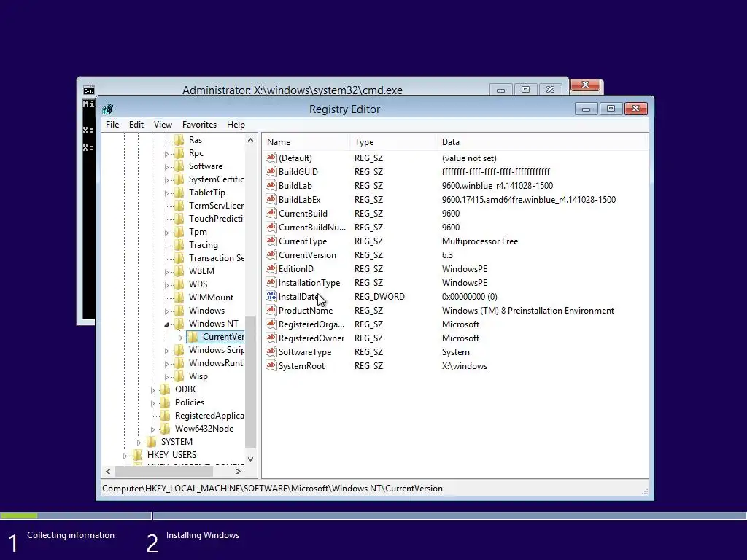Select the InstallationType value icon

[x=271, y=282]
